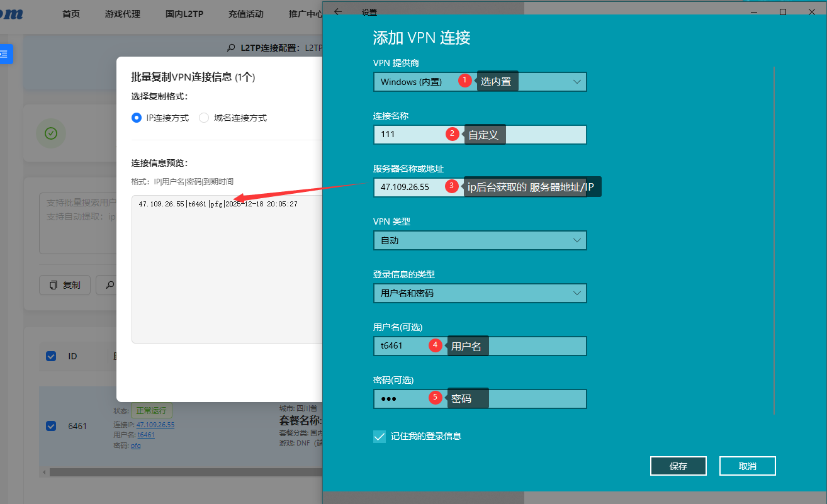Select the 国内L2TP menu item
This screenshot has height=504, width=827.
(184, 14)
